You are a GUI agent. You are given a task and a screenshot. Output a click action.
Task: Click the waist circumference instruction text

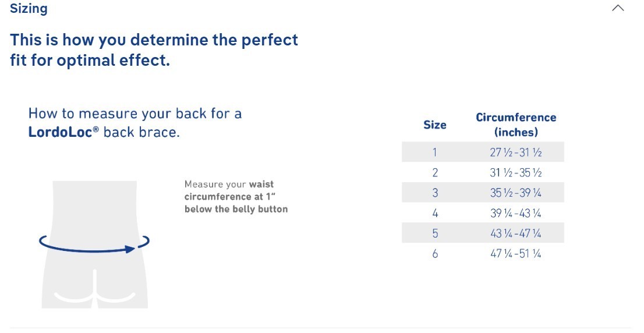(x=236, y=197)
